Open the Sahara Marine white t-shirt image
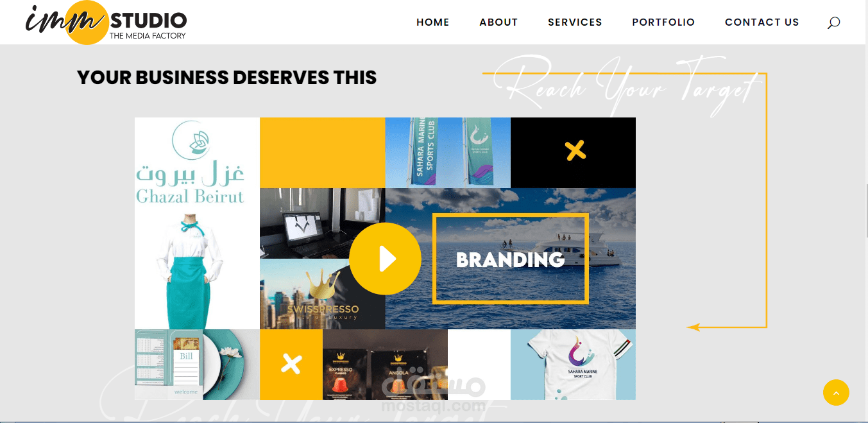The width and height of the screenshot is (868, 423). click(573, 365)
